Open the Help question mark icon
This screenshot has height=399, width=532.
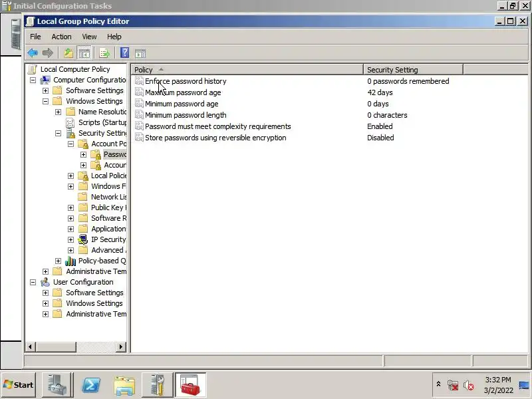point(124,53)
